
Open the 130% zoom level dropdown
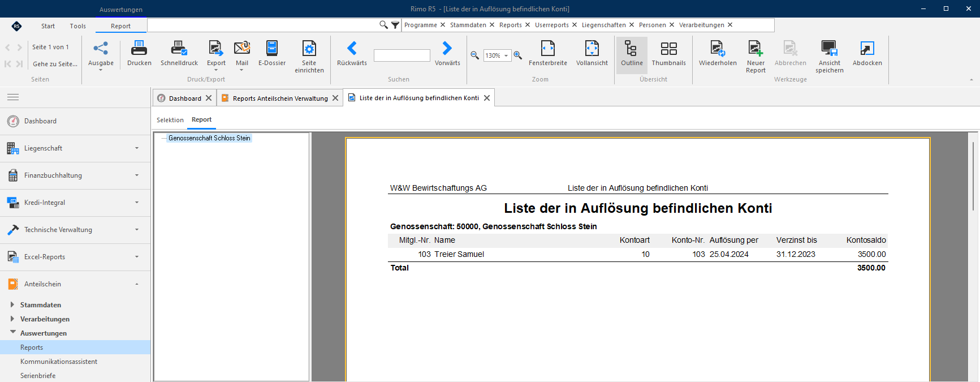[x=507, y=55]
